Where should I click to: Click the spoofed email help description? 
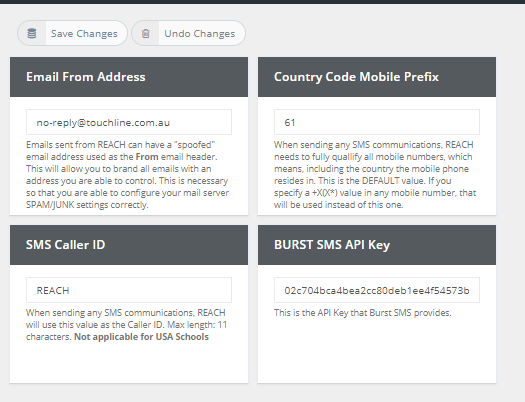coord(128,175)
